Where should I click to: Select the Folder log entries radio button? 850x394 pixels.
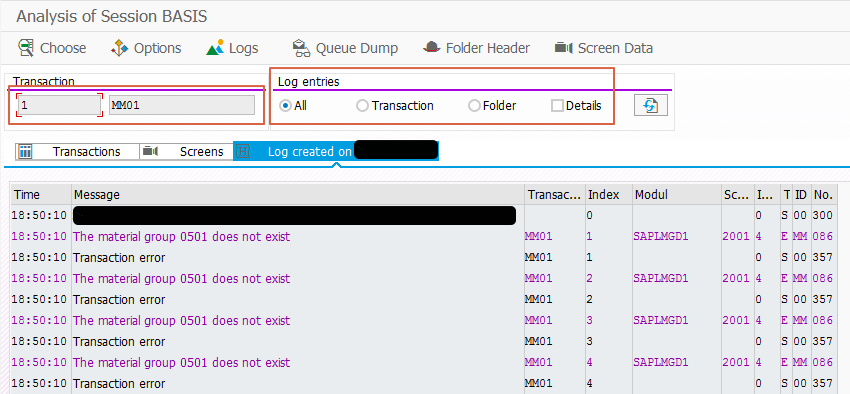[x=474, y=106]
